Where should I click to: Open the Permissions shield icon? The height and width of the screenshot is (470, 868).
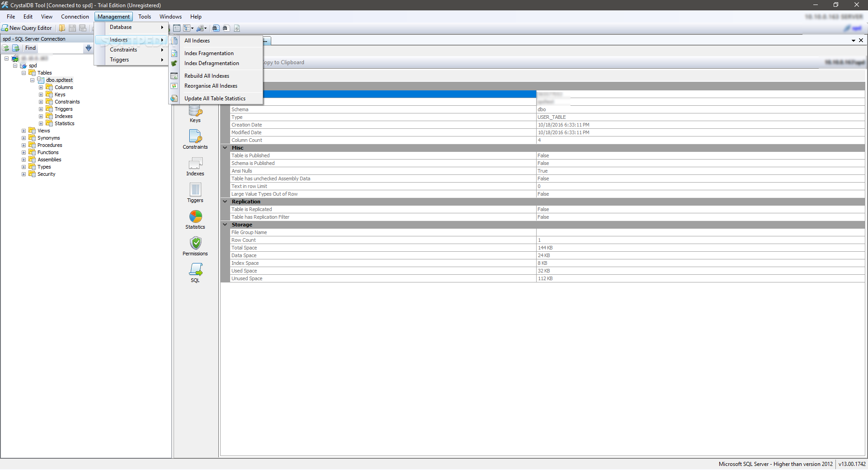(x=195, y=246)
